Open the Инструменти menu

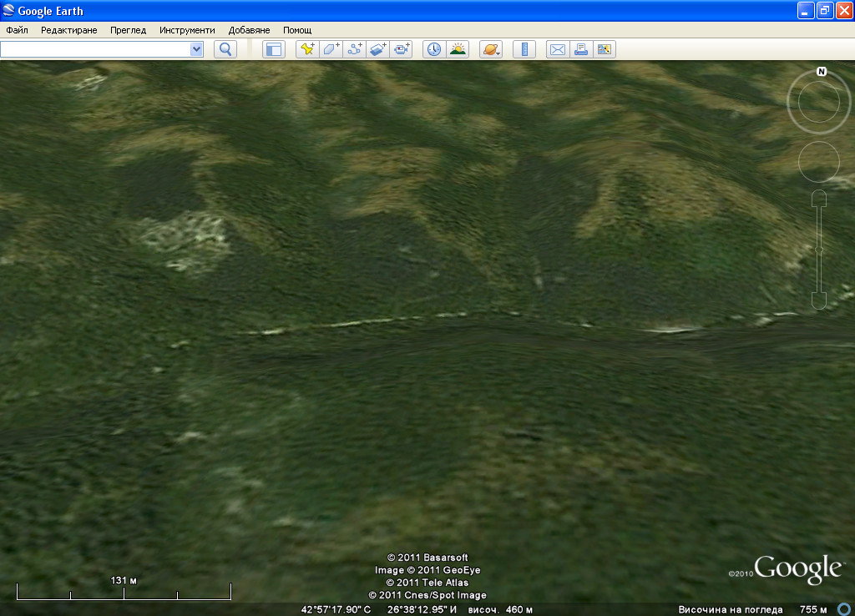[x=186, y=30]
